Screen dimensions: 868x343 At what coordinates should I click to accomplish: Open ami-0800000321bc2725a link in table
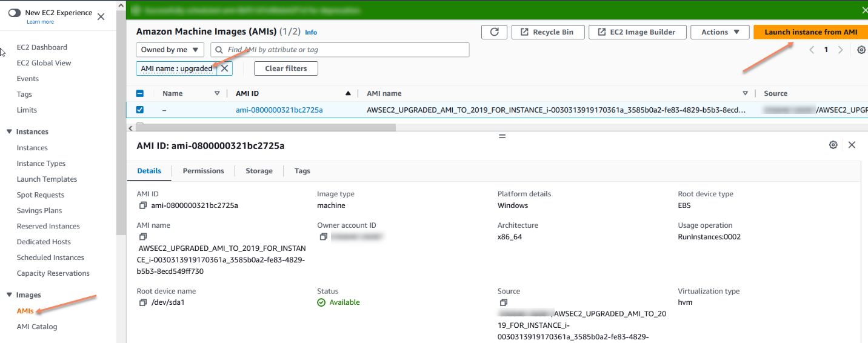tap(279, 110)
